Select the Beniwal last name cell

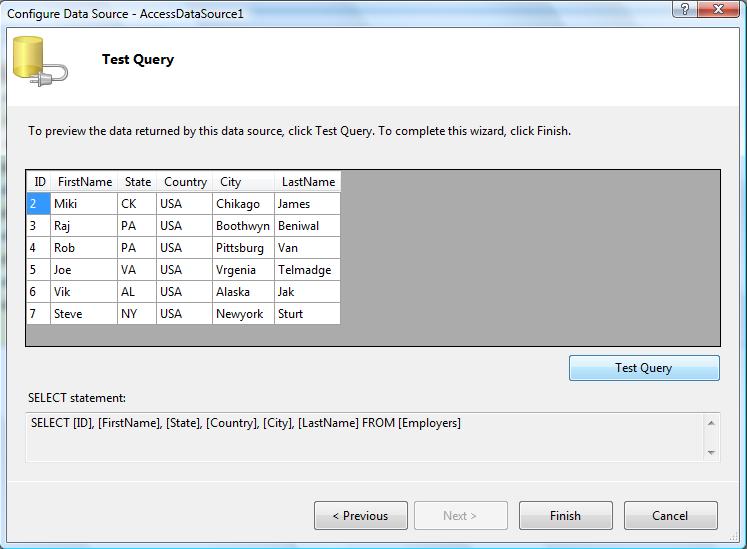click(x=308, y=225)
